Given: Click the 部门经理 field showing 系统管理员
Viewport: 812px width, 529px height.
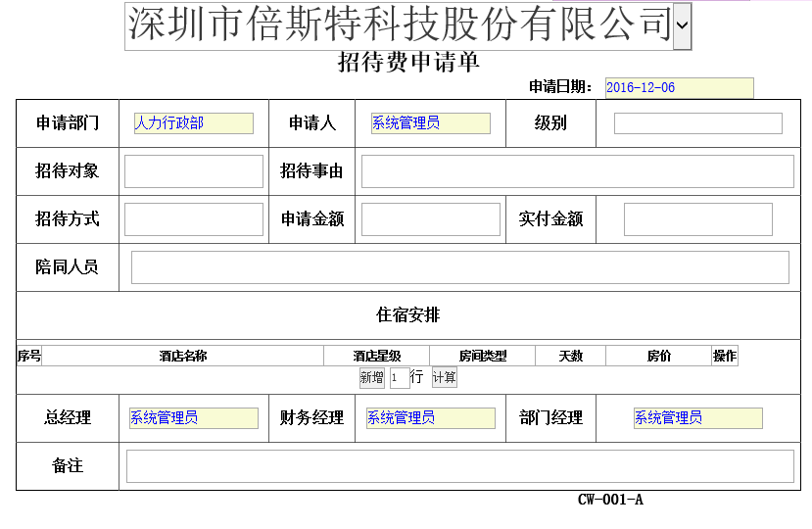Looking at the screenshot, I should coord(698,418).
